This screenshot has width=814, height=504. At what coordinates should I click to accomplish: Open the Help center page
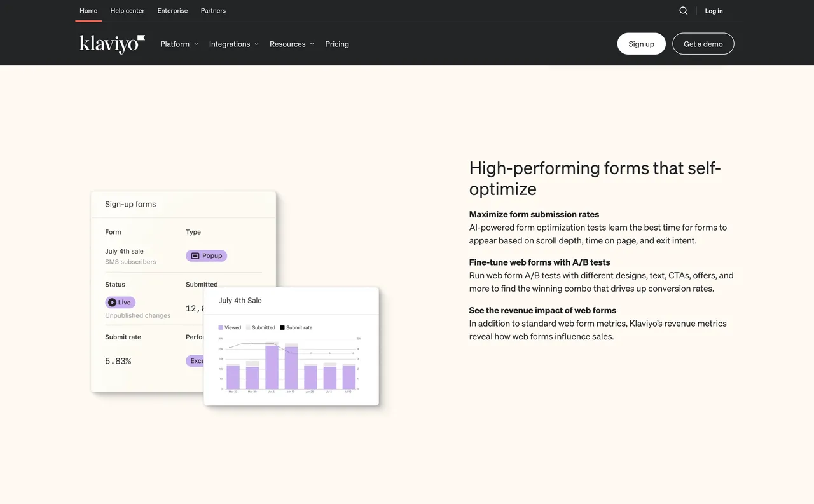pos(127,10)
